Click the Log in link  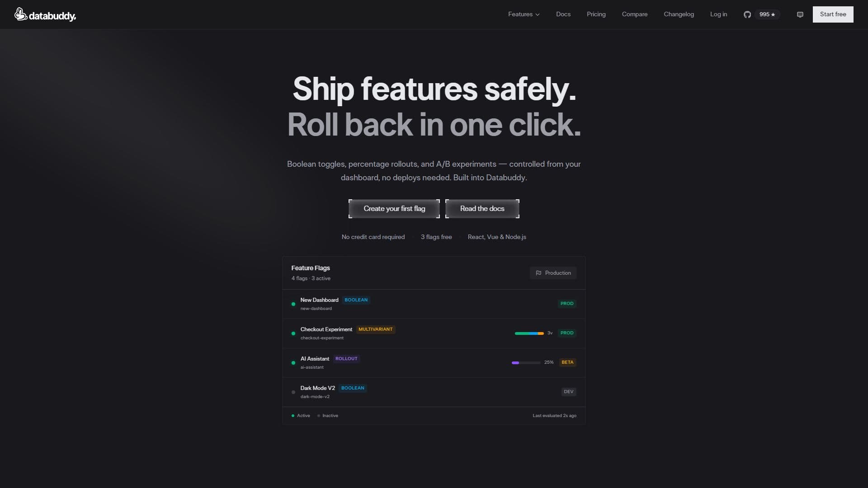pyautogui.click(x=718, y=14)
